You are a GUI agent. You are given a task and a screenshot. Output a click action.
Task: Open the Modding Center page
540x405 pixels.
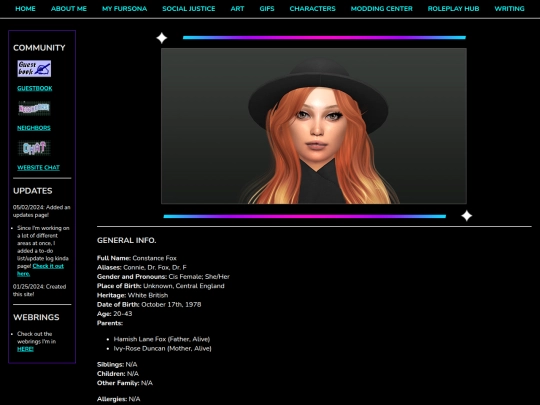point(382,9)
